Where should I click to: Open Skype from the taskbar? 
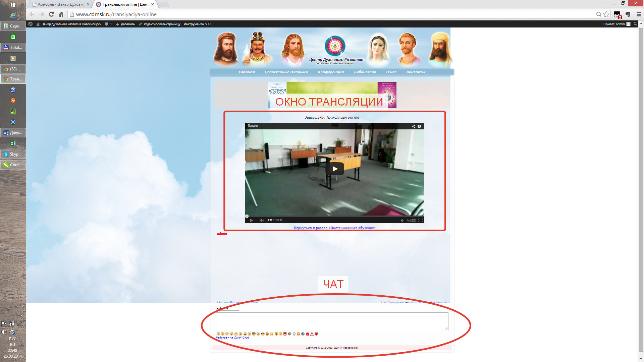coord(13,154)
